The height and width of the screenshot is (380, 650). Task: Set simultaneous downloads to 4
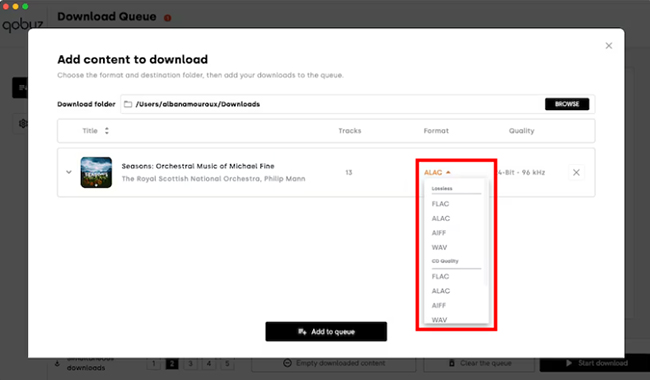pyautogui.click(x=209, y=363)
